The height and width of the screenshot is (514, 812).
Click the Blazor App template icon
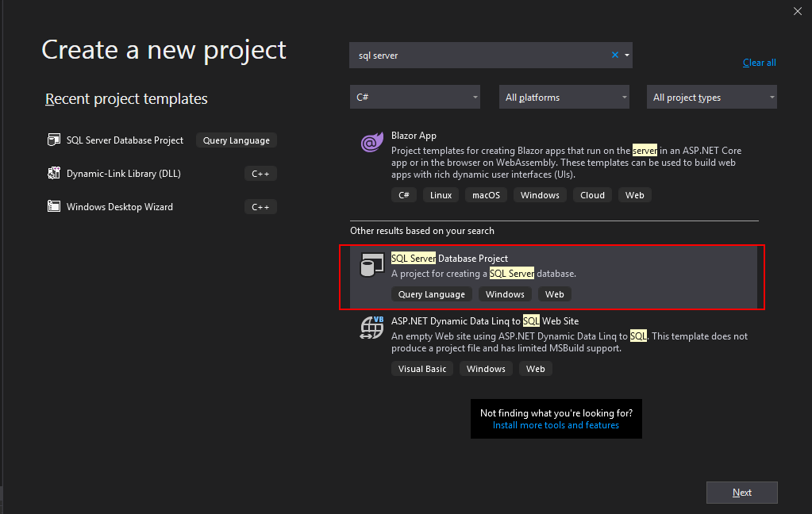371,143
